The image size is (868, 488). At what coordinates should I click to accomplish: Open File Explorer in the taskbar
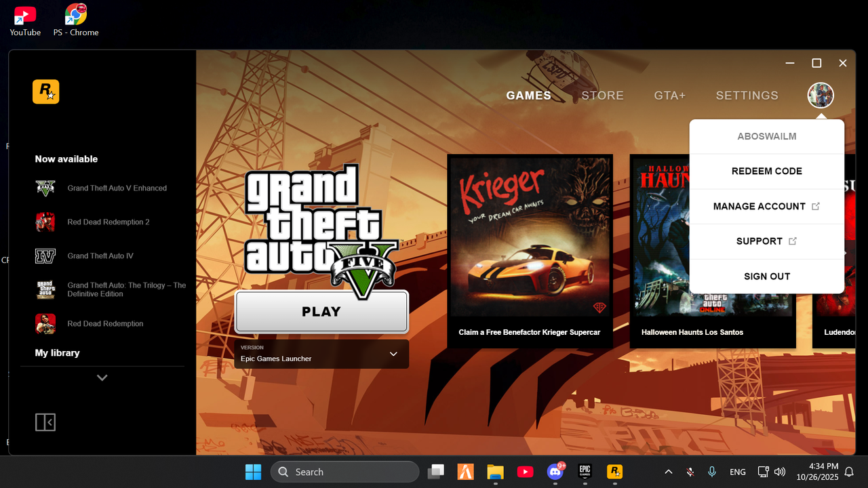click(x=495, y=472)
